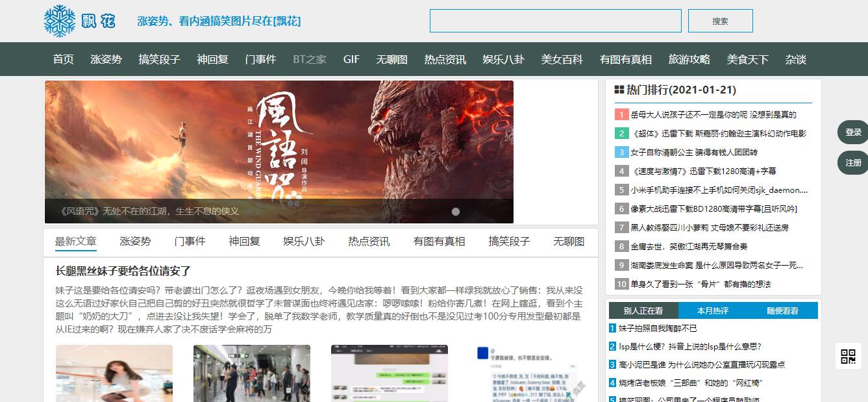Image resolution: width=868 pixels, height=402 pixels.
Task: Switch to 门事件 content tab
Action: [190, 241]
